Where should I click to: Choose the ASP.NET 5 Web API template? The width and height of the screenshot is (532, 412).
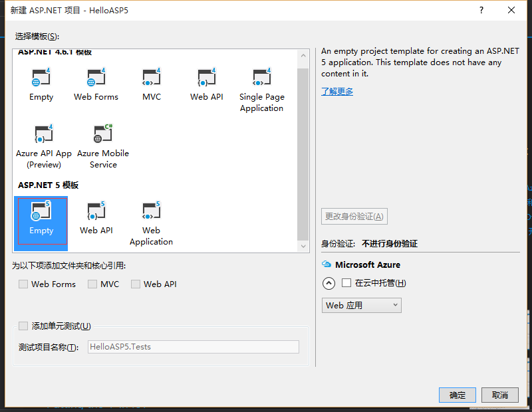pyautogui.click(x=96, y=218)
